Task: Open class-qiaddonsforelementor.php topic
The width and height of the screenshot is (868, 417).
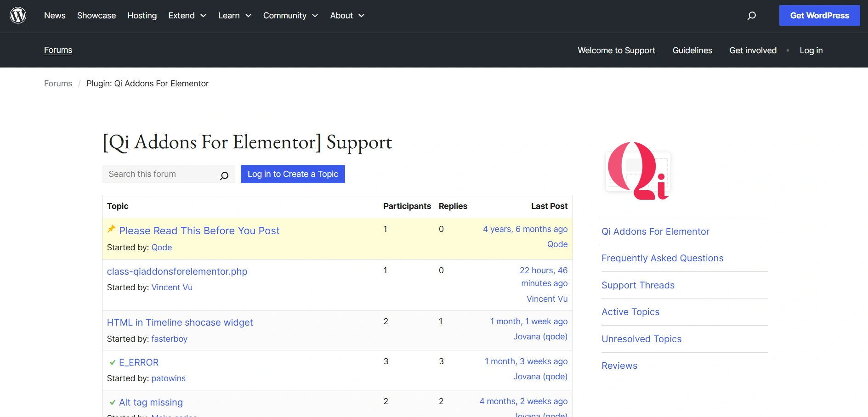Action: click(x=177, y=271)
